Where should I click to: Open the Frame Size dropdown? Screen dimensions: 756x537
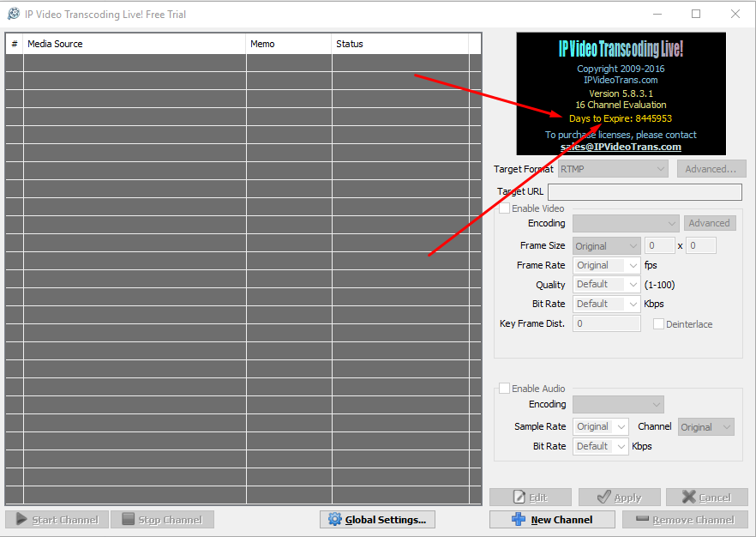[x=607, y=246]
